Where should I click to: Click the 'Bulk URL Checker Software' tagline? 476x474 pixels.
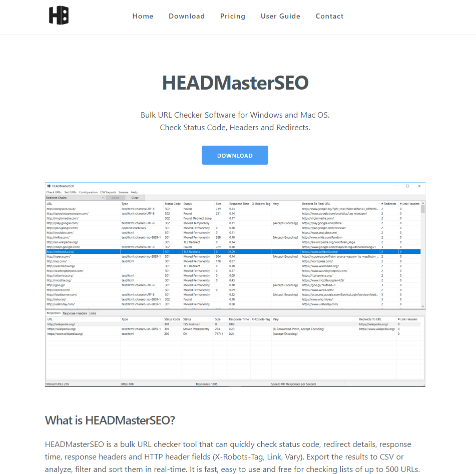235,115
